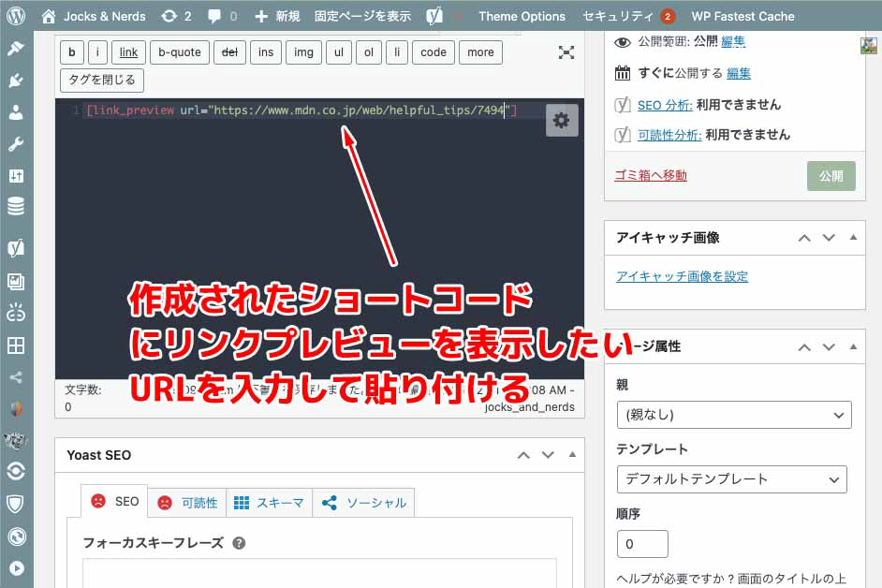
Task: Collapse the Yoast SEO panel with triangle toggle
Action: [572, 455]
